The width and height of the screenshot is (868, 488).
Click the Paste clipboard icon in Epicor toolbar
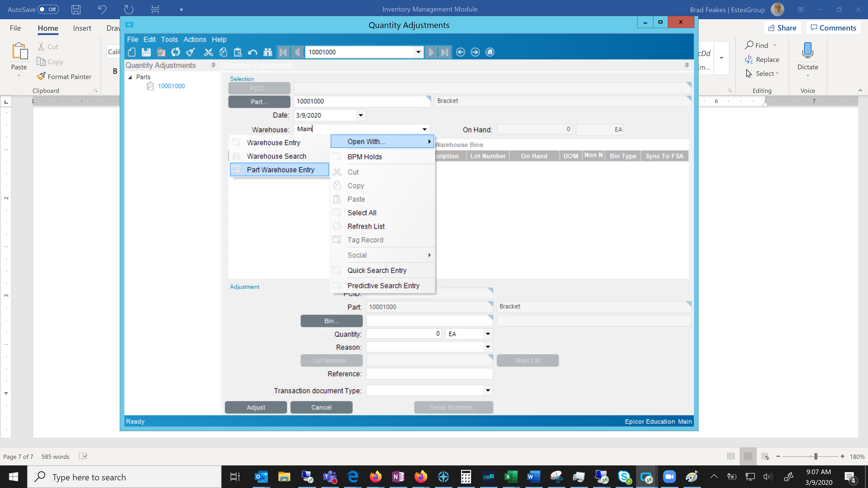tap(238, 52)
